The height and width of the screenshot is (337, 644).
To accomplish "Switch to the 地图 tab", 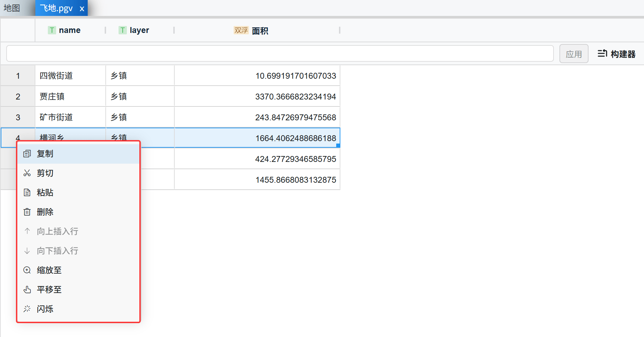I will [x=12, y=8].
